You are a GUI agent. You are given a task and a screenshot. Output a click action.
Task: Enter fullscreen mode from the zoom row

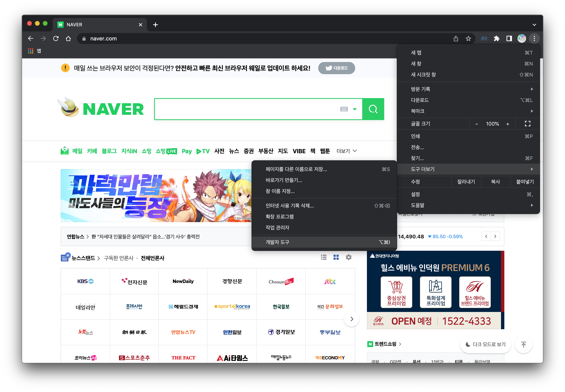click(x=527, y=124)
